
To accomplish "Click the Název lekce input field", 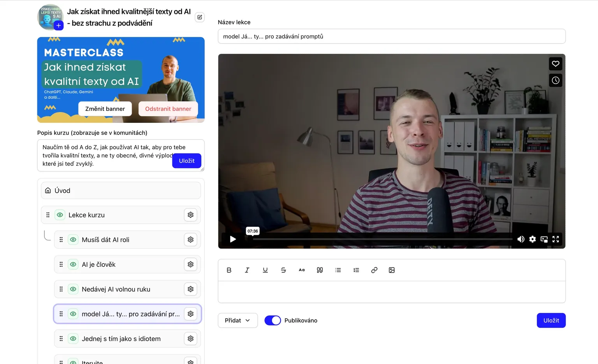I will 391,37.
